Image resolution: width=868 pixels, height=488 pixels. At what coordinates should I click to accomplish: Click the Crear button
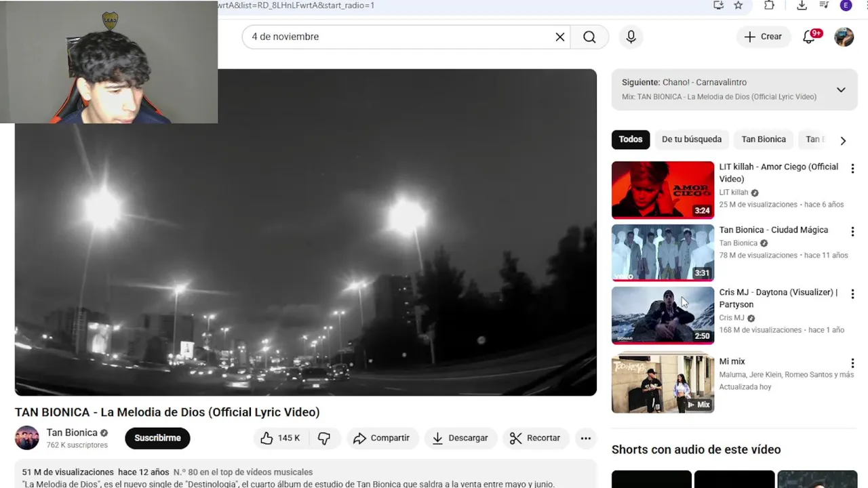764,37
